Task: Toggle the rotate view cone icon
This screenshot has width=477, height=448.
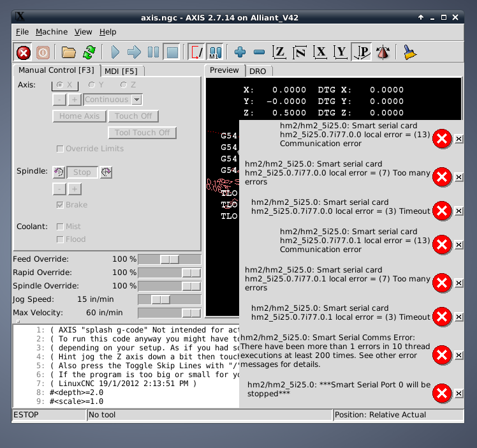Action: 383,52
